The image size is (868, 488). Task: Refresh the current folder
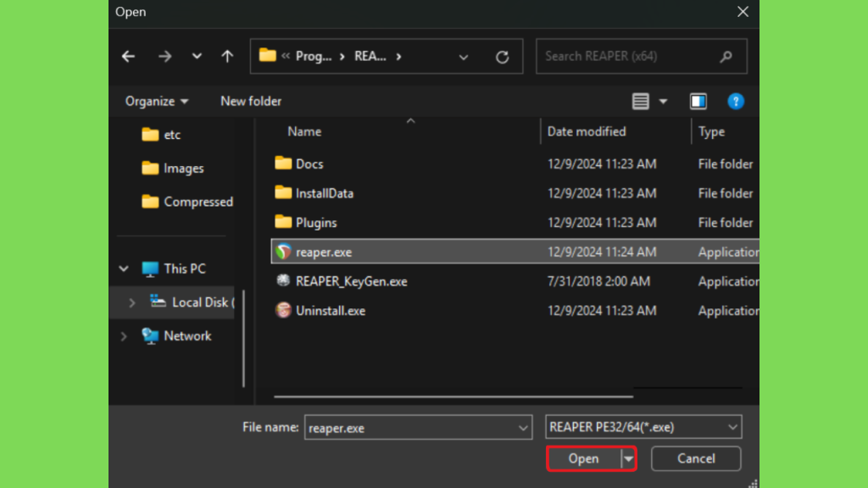coord(502,57)
